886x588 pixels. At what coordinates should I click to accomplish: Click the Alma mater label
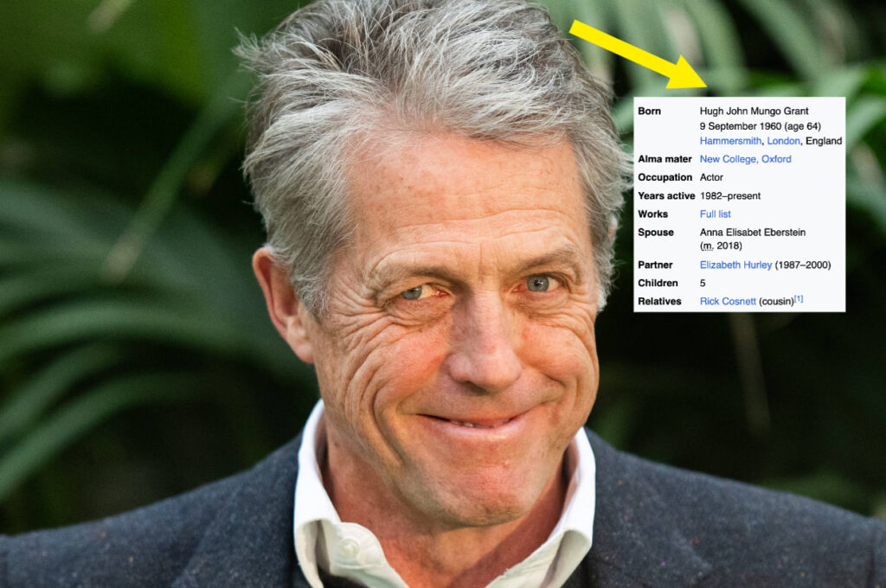pyautogui.click(x=664, y=159)
